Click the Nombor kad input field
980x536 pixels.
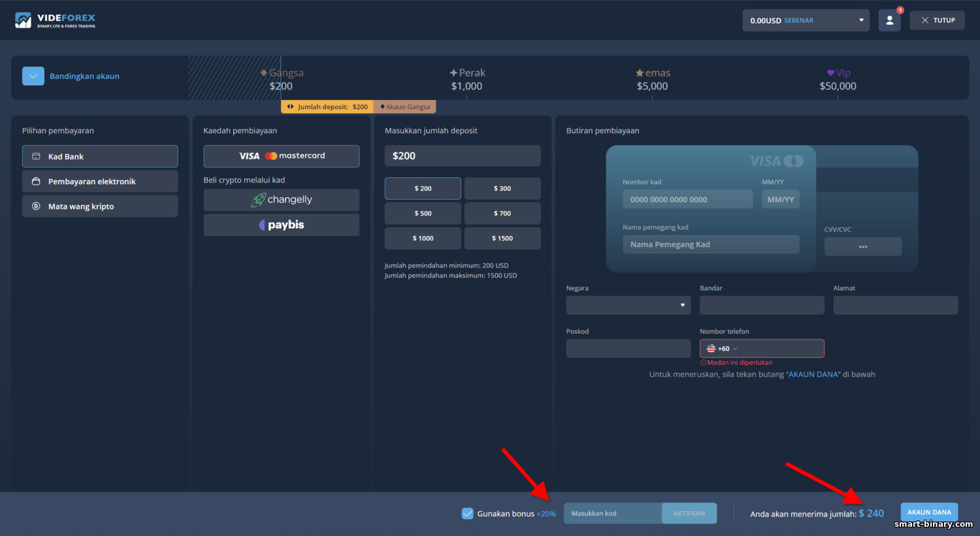tap(687, 199)
